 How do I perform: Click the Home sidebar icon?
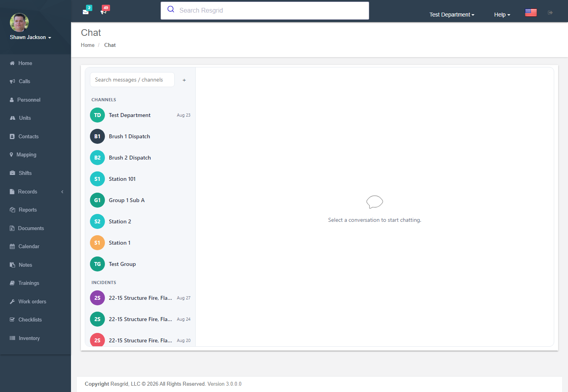(x=12, y=63)
